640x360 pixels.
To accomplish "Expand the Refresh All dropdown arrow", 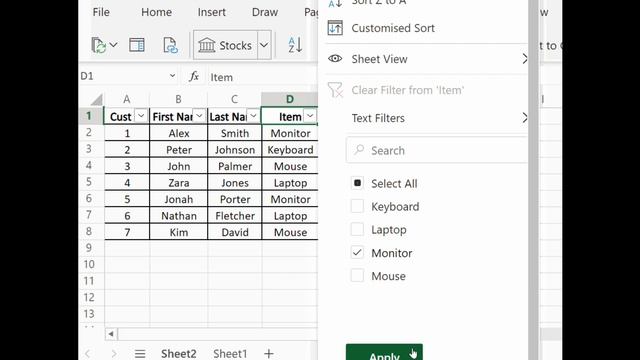I will 113,45.
